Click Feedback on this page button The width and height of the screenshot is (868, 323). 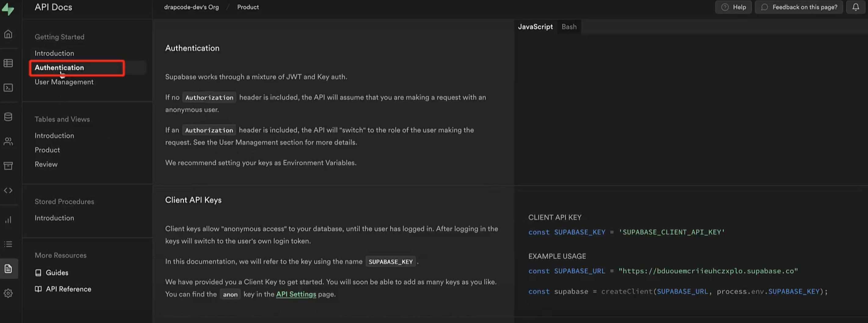point(799,7)
